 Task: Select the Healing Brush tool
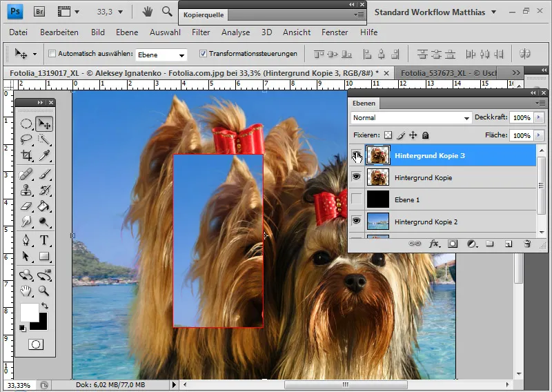click(26, 175)
